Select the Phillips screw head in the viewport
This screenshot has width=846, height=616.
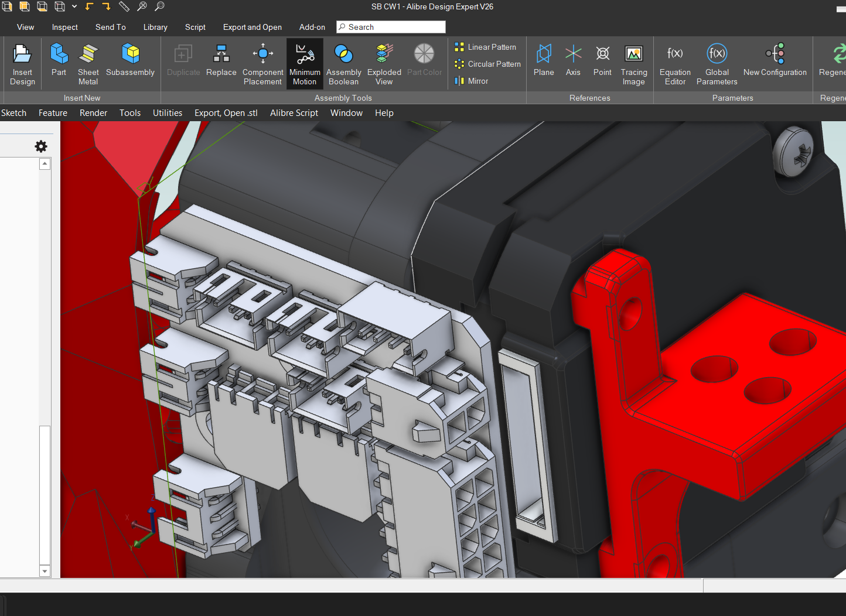click(x=793, y=152)
